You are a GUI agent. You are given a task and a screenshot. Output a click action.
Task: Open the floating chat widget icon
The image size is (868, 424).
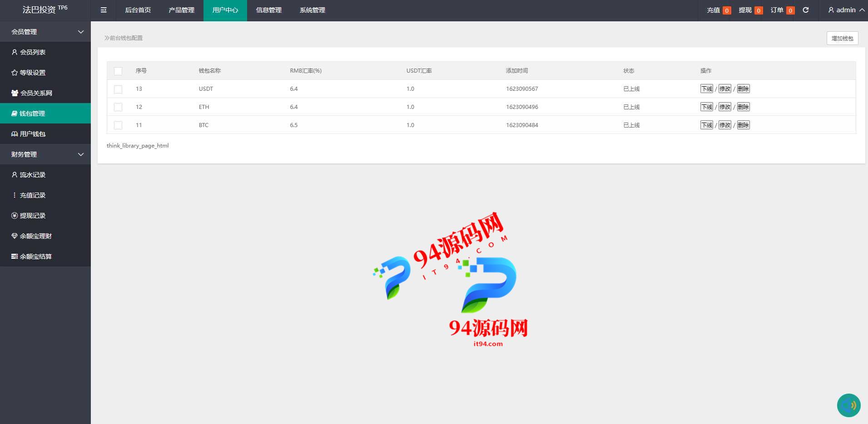pyautogui.click(x=849, y=405)
